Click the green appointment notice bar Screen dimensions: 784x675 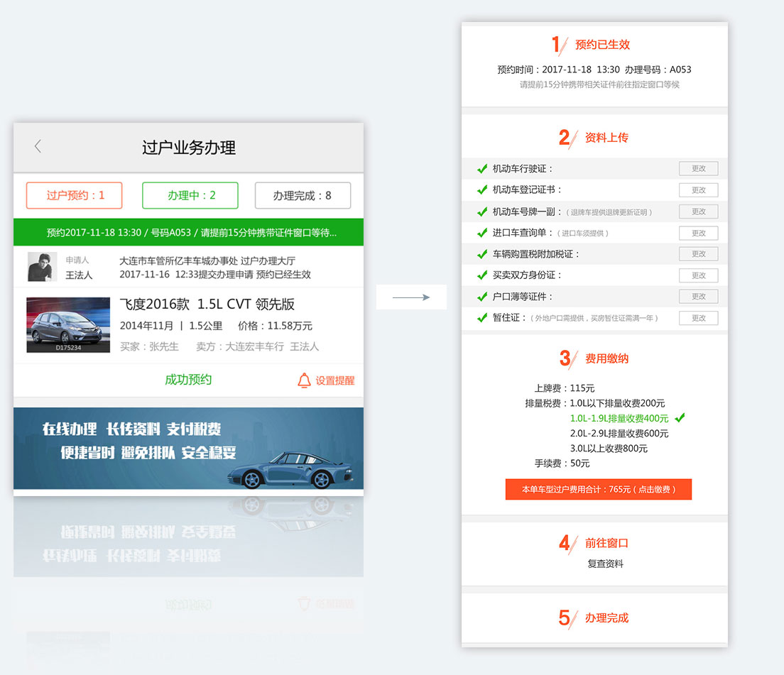pyautogui.click(x=188, y=232)
